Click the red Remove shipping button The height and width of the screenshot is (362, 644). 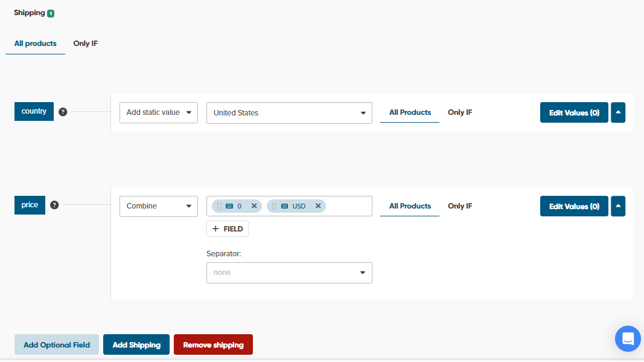pos(213,344)
